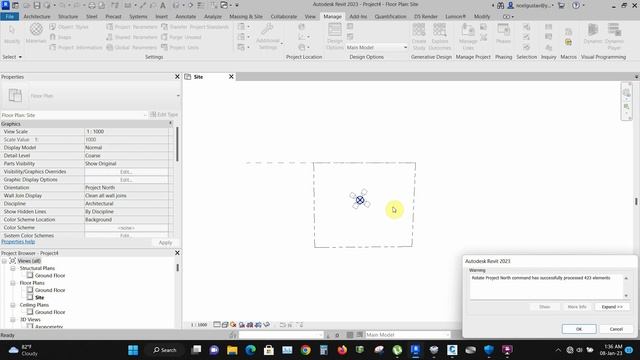The width and height of the screenshot is (640, 360).
Task: Click Edit for Graphic Display Options
Action: pyautogui.click(x=126, y=180)
